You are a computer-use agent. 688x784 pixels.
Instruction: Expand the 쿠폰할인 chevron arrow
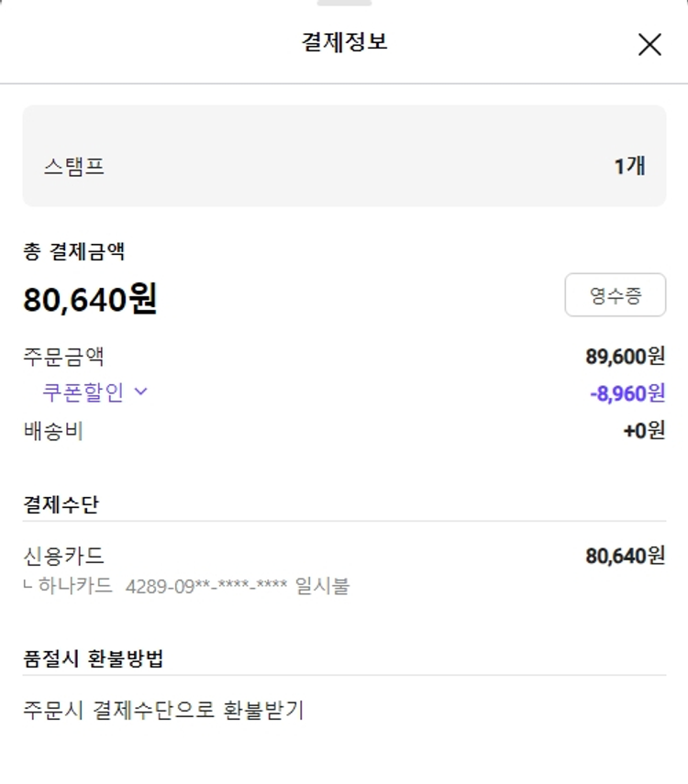click(140, 392)
